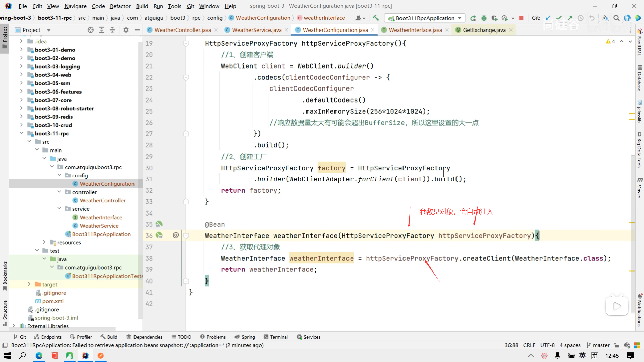
Task: Stop the running application (red square)
Action: (521, 18)
